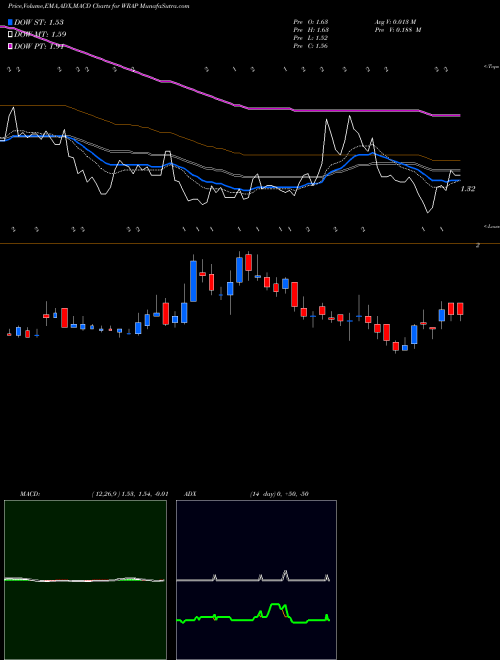Click the 'Avg V: 0.013 M' value
The image size is (500, 660).
tap(396, 22)
